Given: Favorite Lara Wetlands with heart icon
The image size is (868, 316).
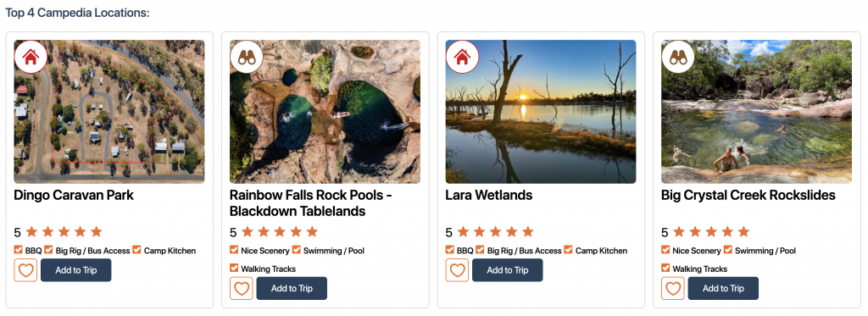Looking at the screenshot, I should point(457,270).
